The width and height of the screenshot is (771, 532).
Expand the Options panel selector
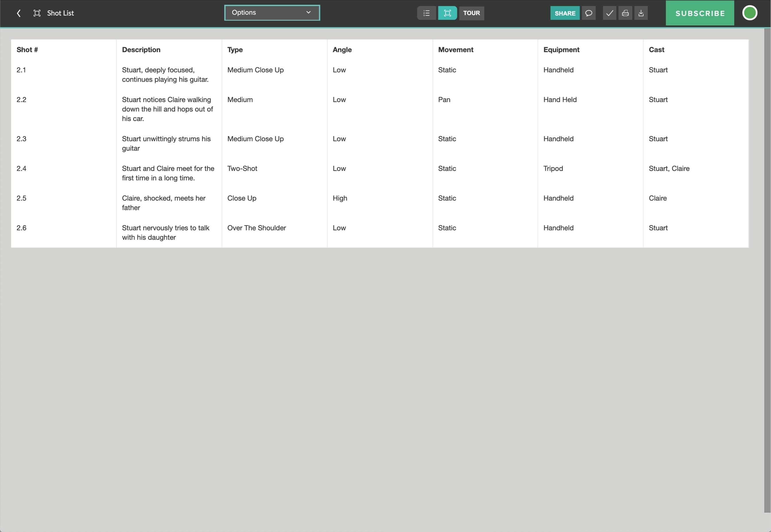pos(272,13)
